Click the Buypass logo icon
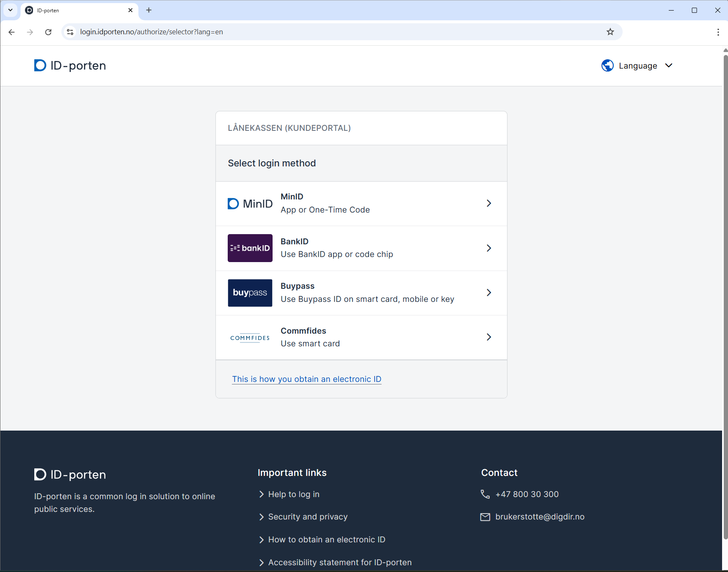Viewport: 728px width, 572px height. click(250, 293)
